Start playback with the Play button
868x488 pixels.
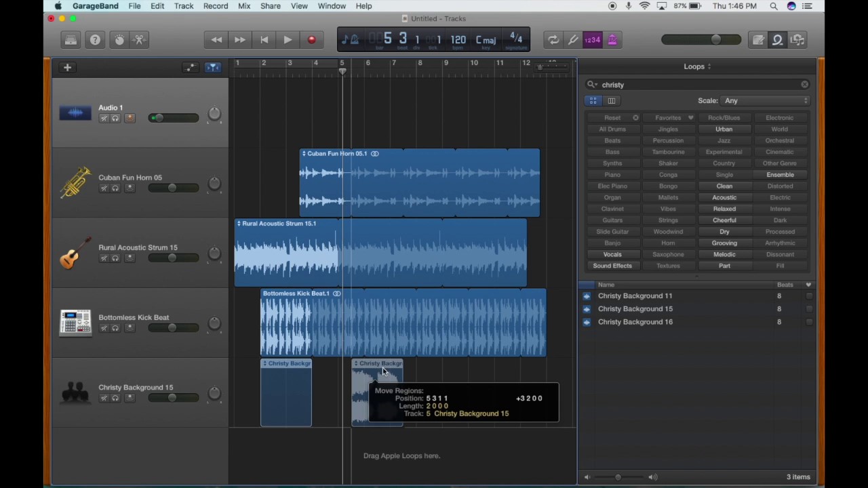pyautogui.click(x=288, y=40)
